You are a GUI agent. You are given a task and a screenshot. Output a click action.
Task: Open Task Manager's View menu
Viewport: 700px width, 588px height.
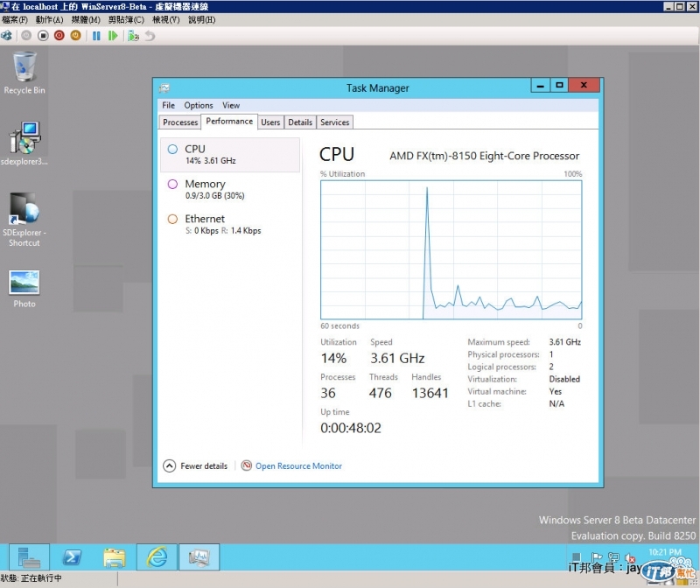tap(231, 105)
